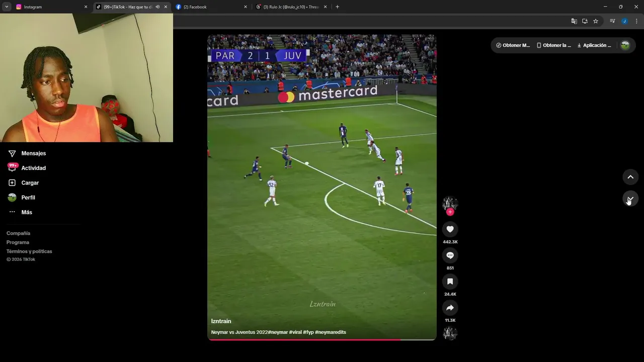
Task: Click the 851 comments count
Action: tap(450, 268)
